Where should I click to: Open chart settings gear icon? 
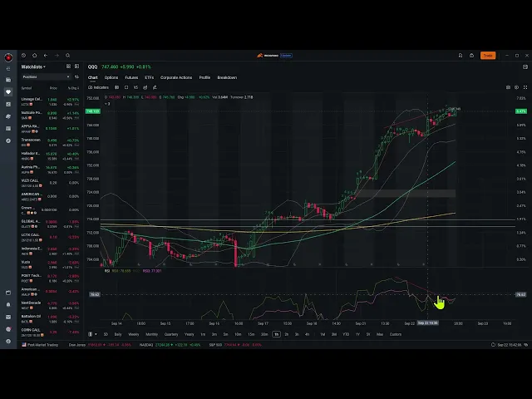516,87
